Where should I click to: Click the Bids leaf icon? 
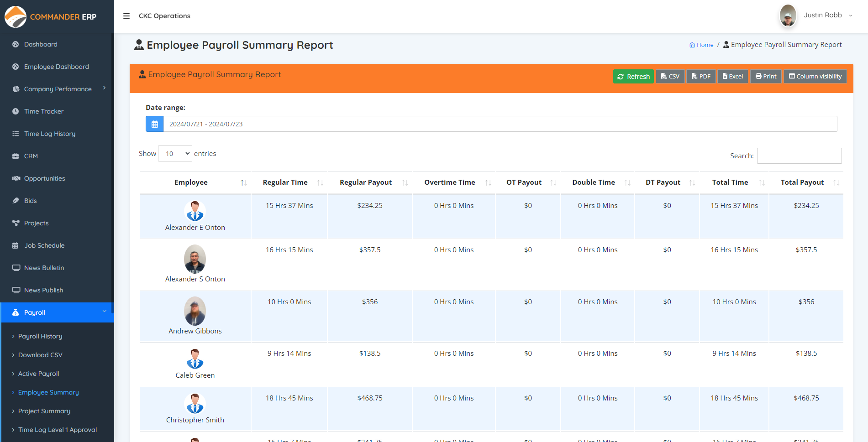click(16, 201)
